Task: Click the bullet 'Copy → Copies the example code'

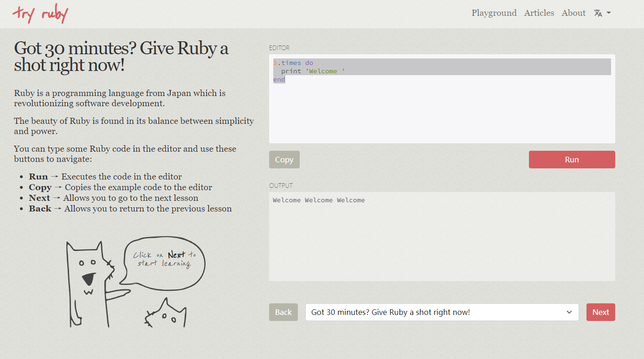Action: (121, 187)
